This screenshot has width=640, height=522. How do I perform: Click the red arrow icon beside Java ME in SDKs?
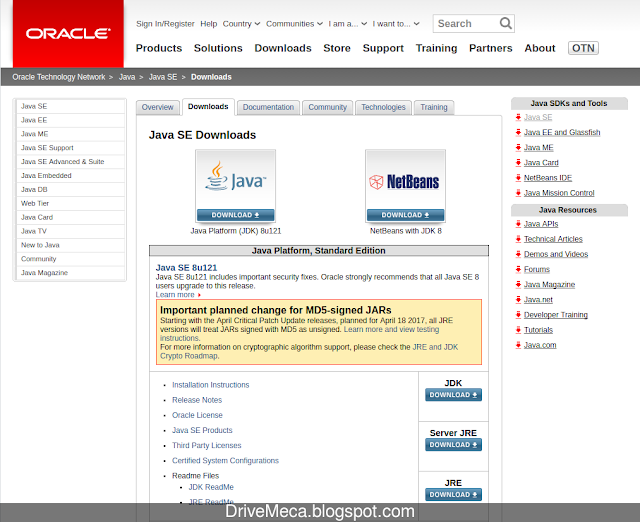[x=518, y=147]
